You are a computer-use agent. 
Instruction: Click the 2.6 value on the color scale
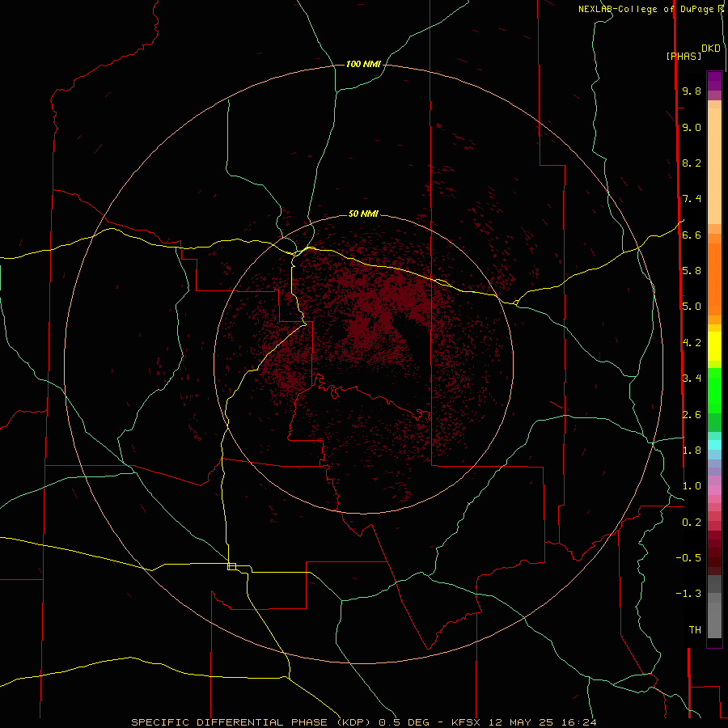[x=692, y=415]
